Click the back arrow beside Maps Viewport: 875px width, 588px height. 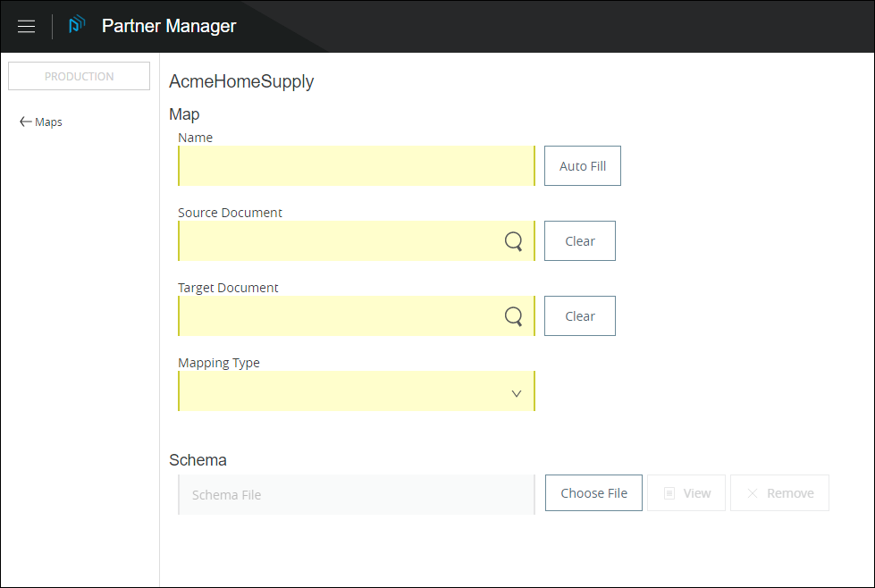pyautogui.click(x=25, y=122)
